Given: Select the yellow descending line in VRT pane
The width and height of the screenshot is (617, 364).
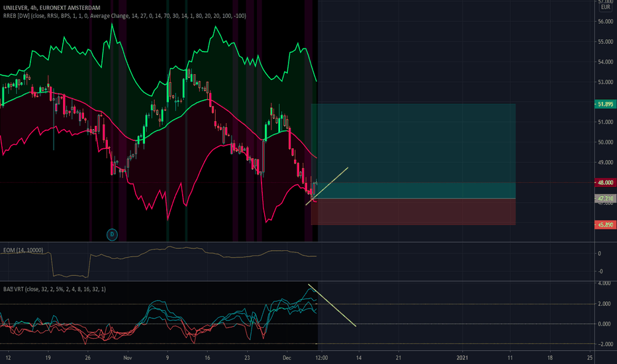Looking at the screenshot, I should (x=332, y=305).
